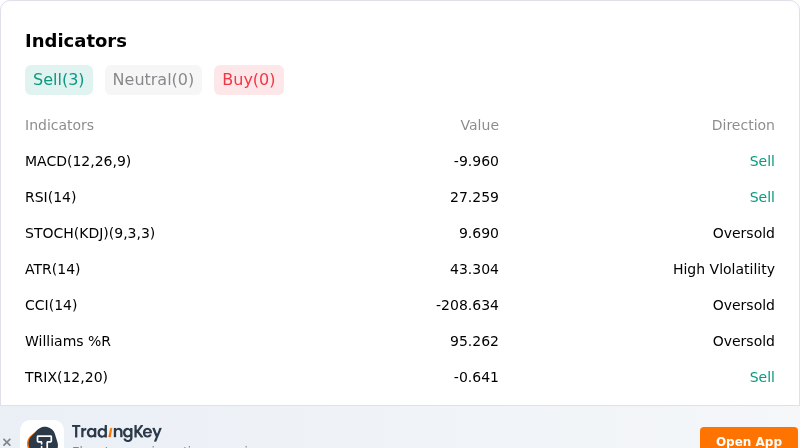Click the Open App button
Viewport: 800px width, 448px height.
point(748,439)
